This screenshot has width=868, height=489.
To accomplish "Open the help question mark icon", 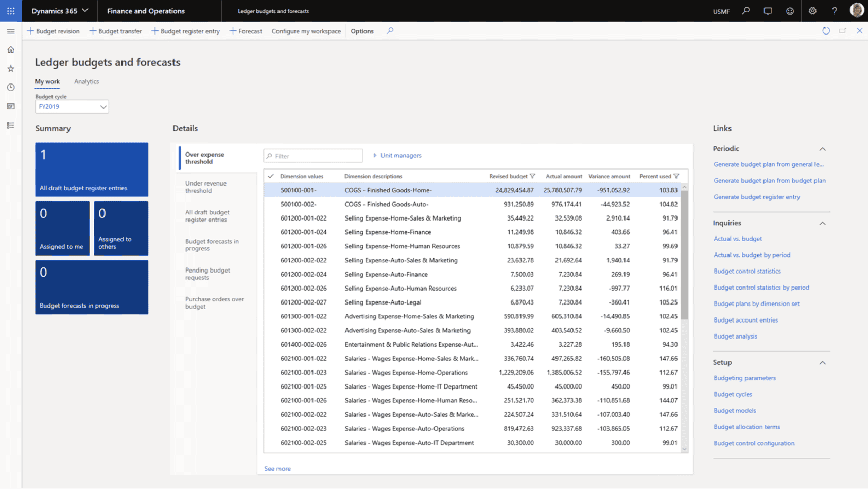I will tap(835, 11).
